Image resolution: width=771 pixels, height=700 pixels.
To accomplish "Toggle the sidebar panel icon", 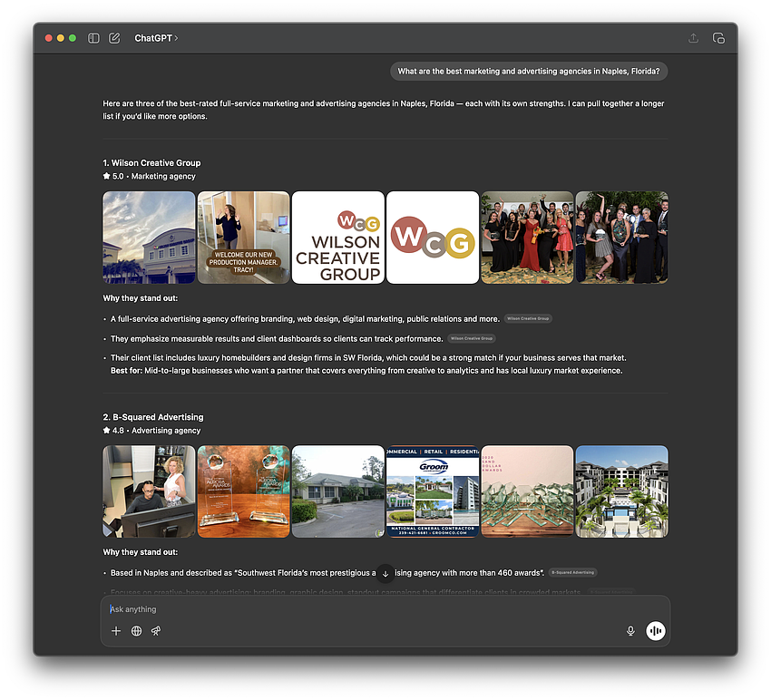I will pyautogui.click(x=93, y=38).
